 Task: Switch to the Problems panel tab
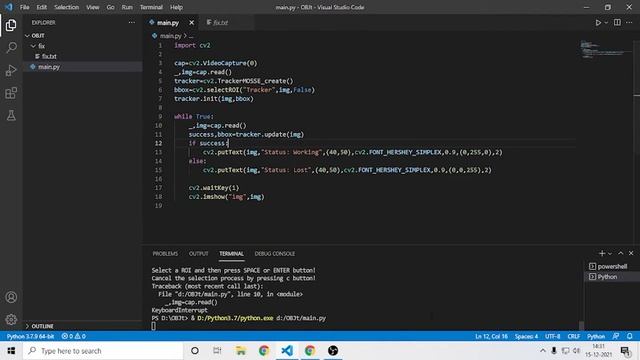pyautogui.click(x=165, y=253)
